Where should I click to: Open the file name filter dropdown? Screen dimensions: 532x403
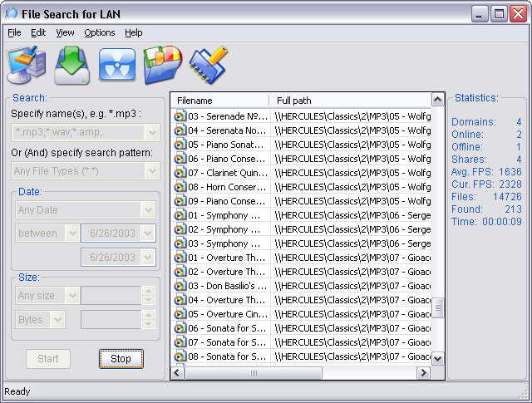(x=152, y=133)
